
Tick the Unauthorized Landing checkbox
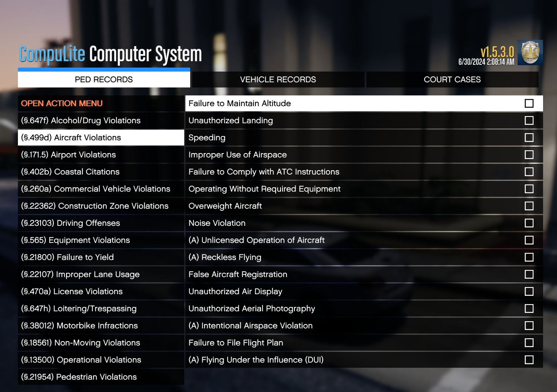coord(529,120)
